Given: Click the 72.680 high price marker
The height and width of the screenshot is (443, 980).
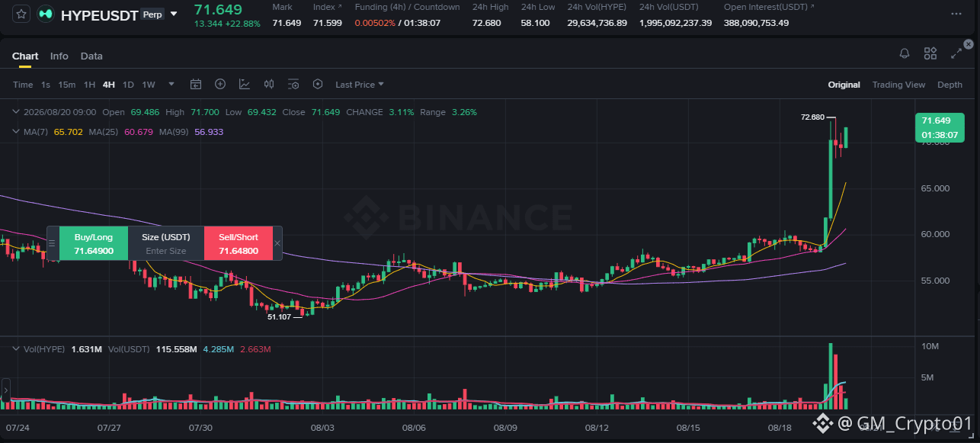Looking at the screenshot, I should click(812, 117).
